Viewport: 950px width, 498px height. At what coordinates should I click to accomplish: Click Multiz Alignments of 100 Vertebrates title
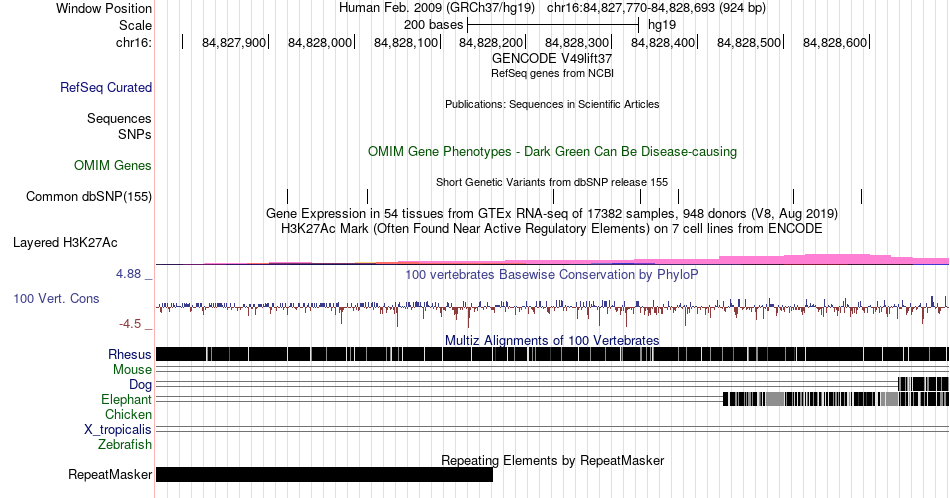(x=552, y=340)
